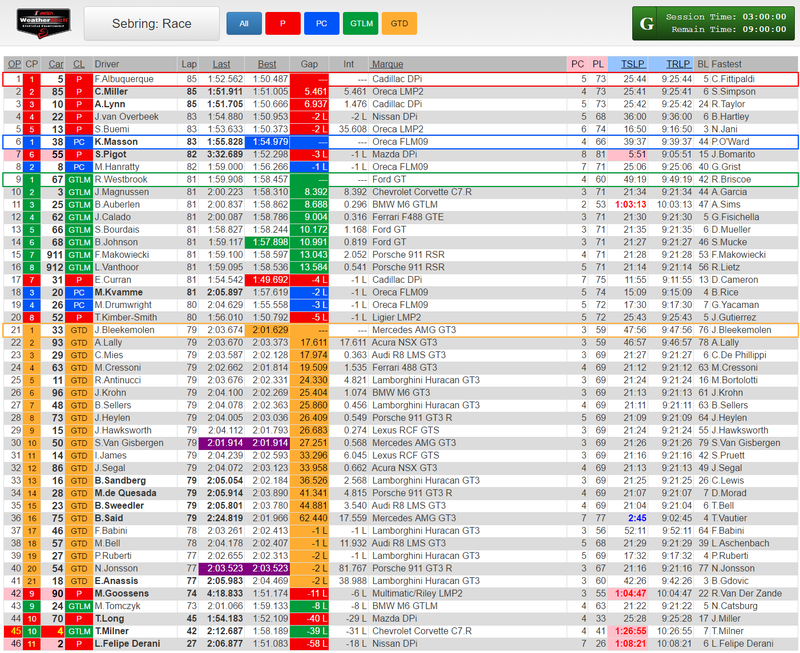Select driver J.Magnussen in the table
The image size is (800, 653).
pos(122,192)
